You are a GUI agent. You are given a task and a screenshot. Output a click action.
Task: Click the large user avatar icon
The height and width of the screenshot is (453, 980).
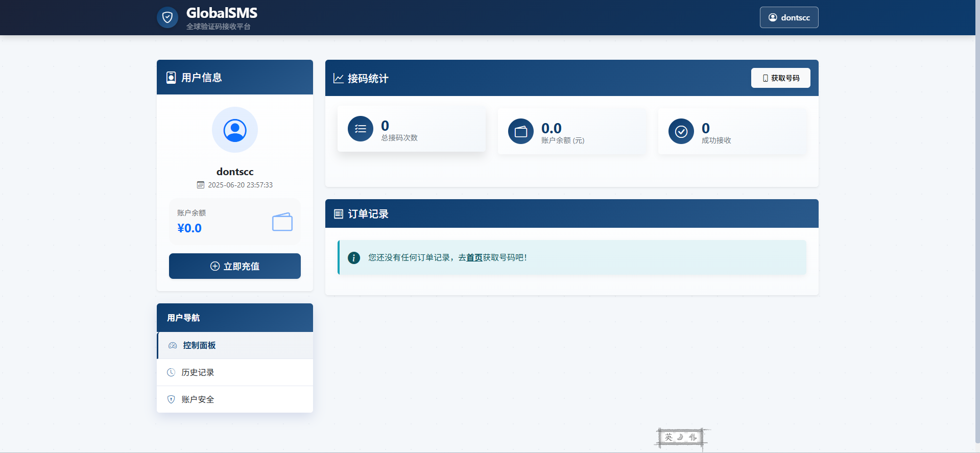click(x=235, y=130)
